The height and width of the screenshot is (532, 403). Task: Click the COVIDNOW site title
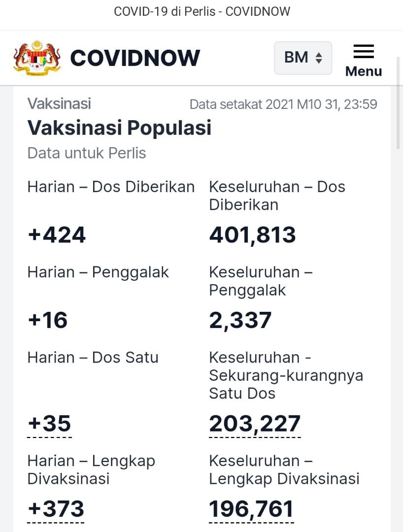(x=135, y=58)
